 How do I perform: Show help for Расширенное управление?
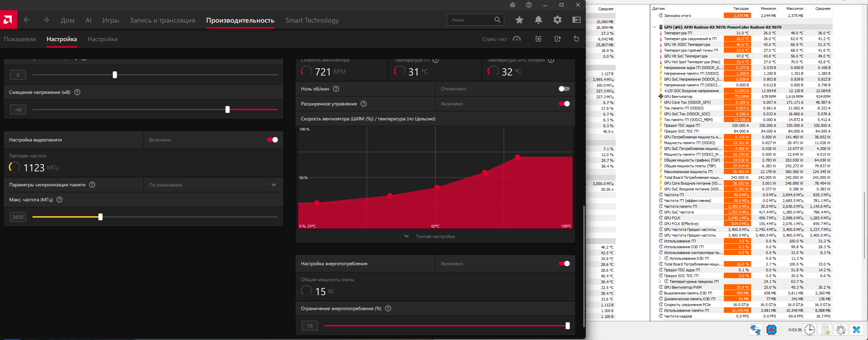pos(364,104)
